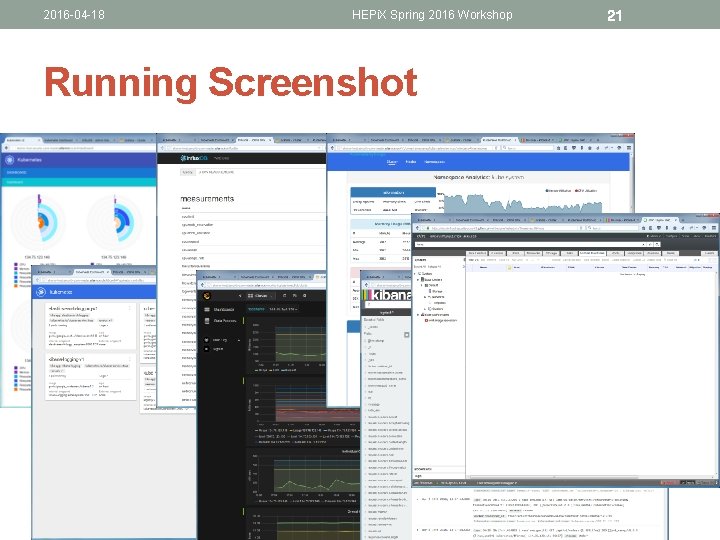The height and width of the screenshot is (540, 720).
Task: Select the Events tab at the right of the manager
Action: click(x=709, y=253)
